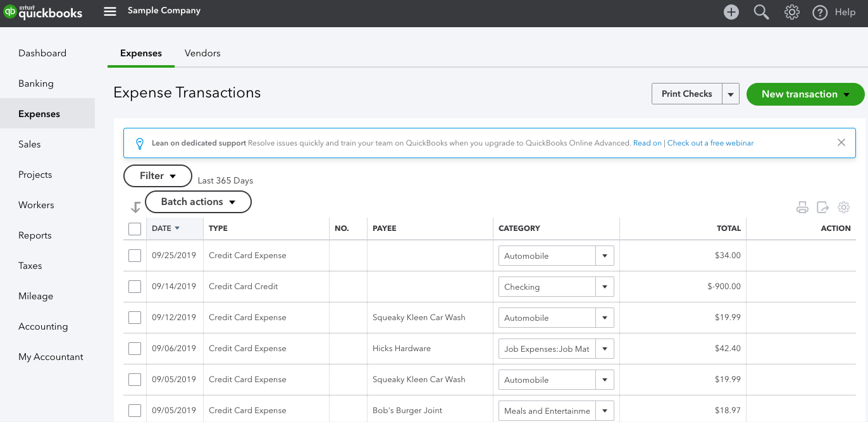Open the New transaction menu
The height and width of the screenshot is (422, 868).
click(805, 94)
